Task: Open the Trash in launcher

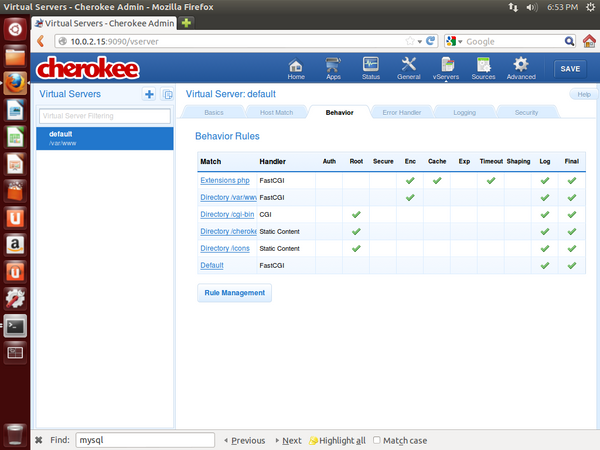Action: click(x=15, y=435)
